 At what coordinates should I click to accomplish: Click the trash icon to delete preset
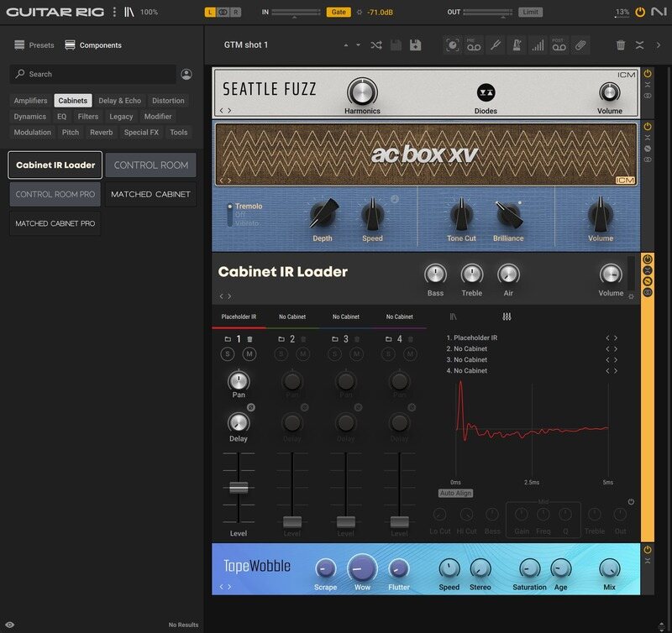click(x=620, y=46)
